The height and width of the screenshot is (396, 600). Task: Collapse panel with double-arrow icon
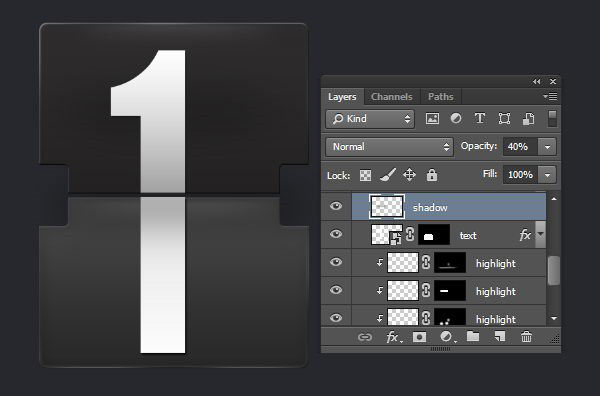[x=537, y=81]
